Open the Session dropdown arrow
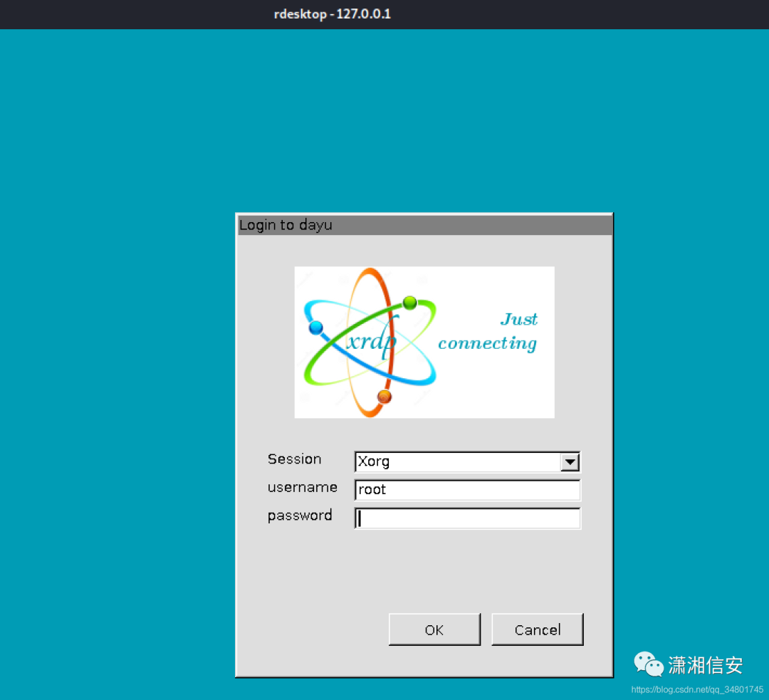The width and height of the screenshot is (769, 700). point(570,461)
